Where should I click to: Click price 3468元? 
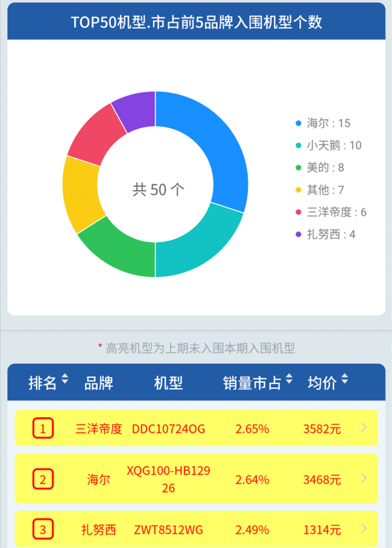coord(322,479)
